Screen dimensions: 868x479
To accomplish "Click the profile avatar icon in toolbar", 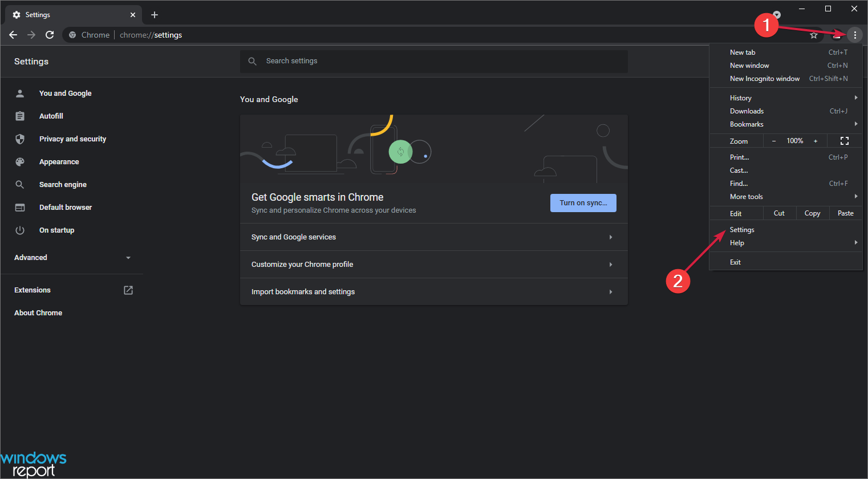I will tap(837, 35).
